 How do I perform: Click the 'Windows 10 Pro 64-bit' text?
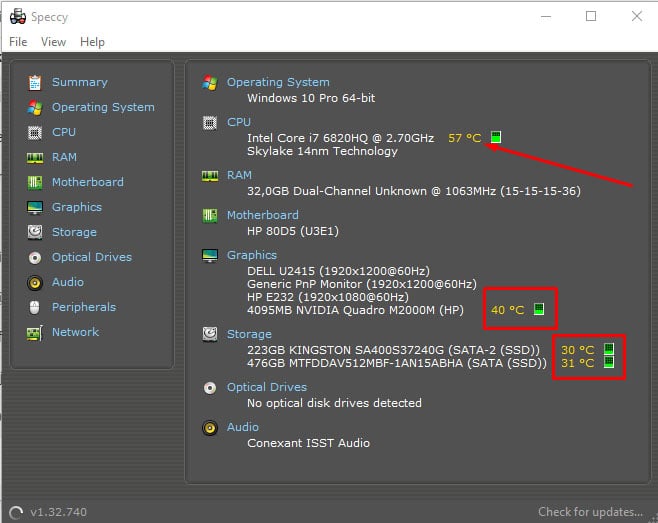tap(311, 98)
